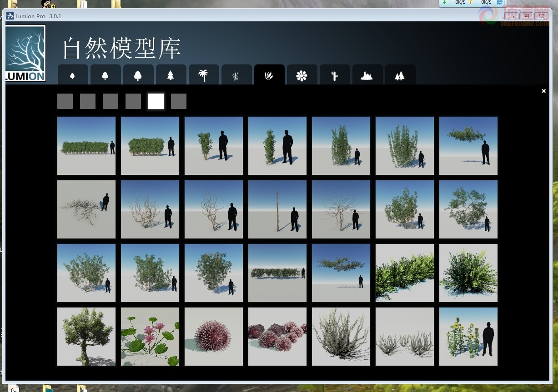Minimize the Lumion Pro window

(x=511, y=16)
